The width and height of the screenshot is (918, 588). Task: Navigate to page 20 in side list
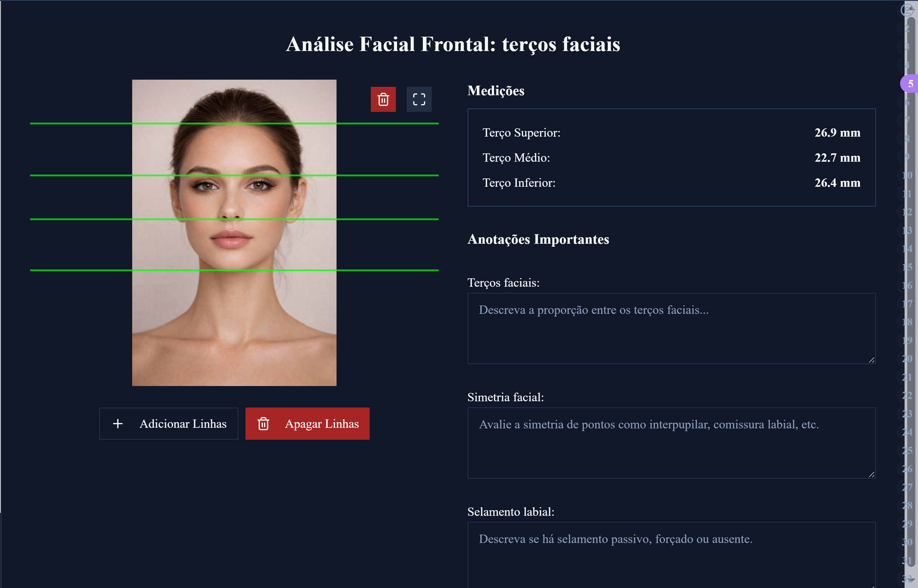(907, 359)
